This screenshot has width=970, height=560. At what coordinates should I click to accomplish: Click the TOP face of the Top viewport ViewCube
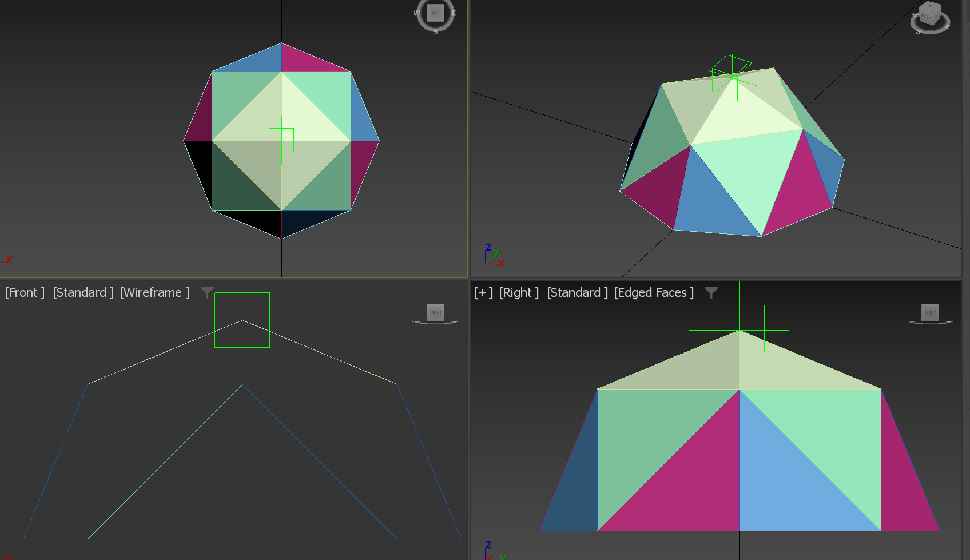(x=435, y=13)
